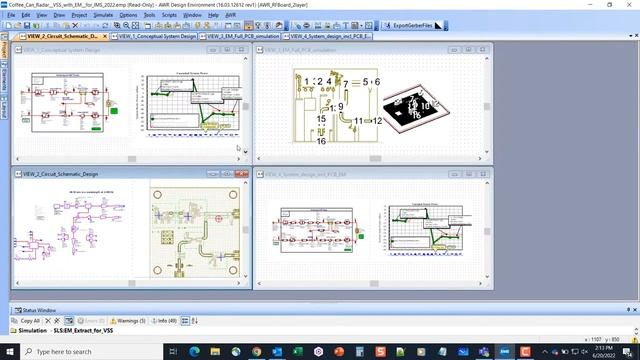This screenshot has height=360, width=640.
Task: Open Google Chrome from taskbar
Action: [257, 351]
